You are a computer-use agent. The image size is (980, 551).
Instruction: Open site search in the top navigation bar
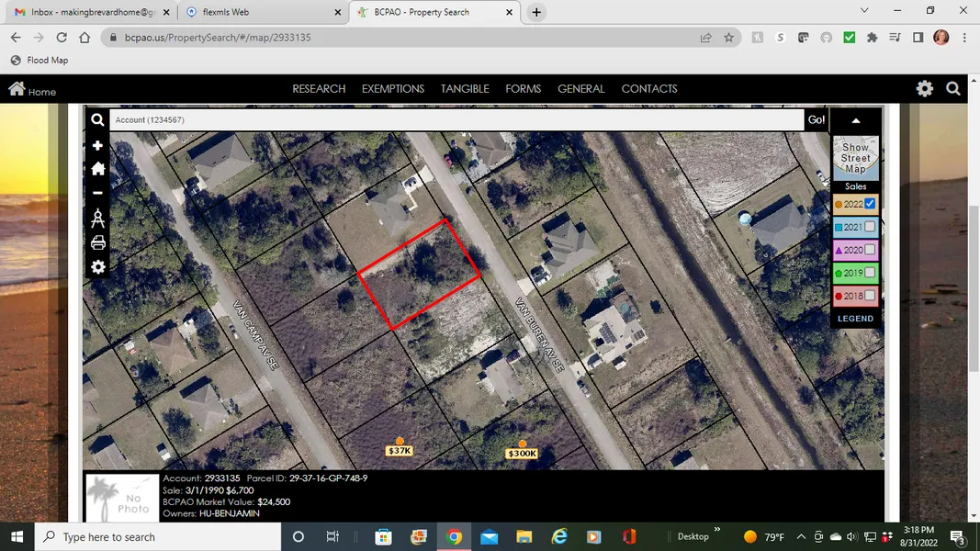pos(953,89)
